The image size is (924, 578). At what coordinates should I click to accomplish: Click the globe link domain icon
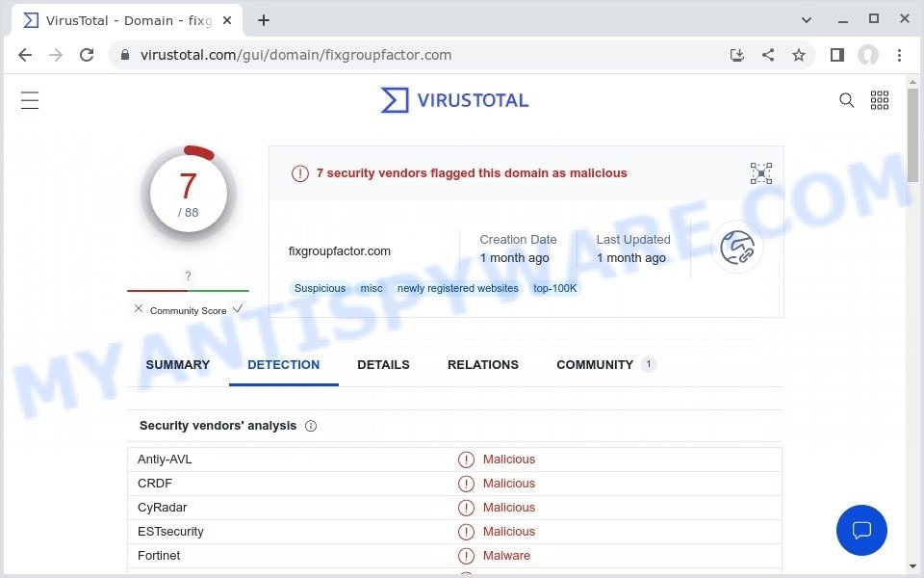[x=737, y=248]
